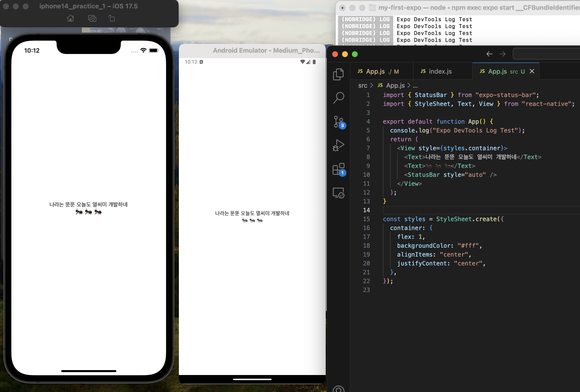Expand the App.js breadcrumb item
This screenshot has height=392, width=580.
coord(395,85)
